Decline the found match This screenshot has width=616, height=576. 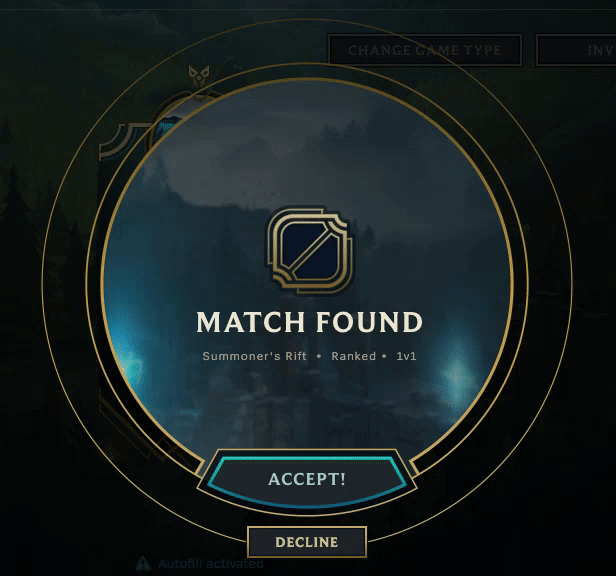tap(307, 542)
